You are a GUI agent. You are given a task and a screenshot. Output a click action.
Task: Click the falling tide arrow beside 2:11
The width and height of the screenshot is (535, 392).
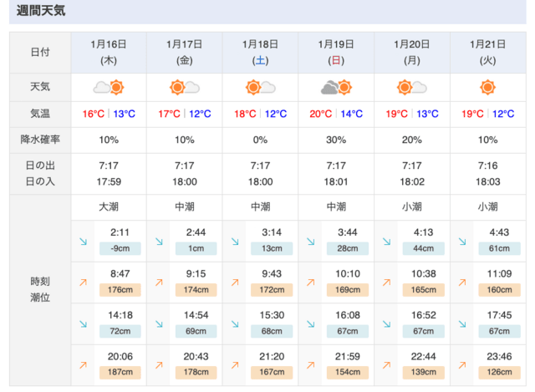[x=84, y=242]
